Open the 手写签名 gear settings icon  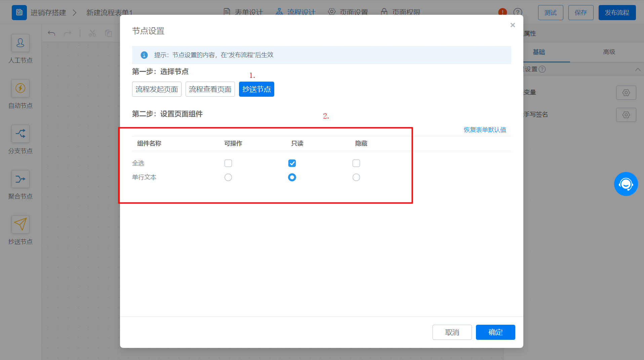pyautogui.click(x=626, y=115)
